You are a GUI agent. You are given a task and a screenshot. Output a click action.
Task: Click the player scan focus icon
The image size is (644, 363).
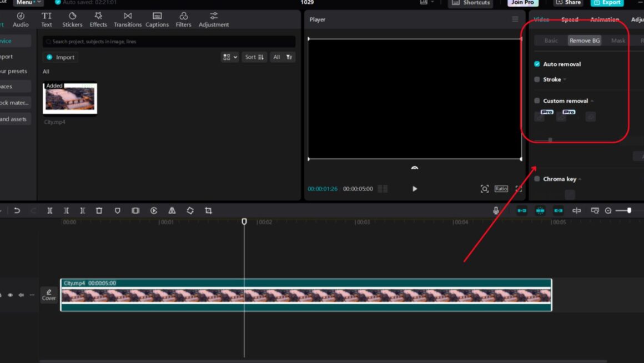click(485, 189)
